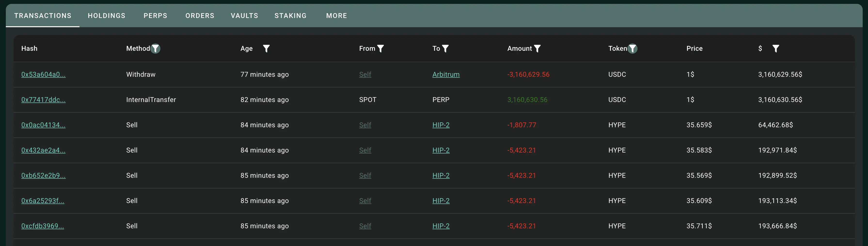Screen dimensions: 868x246
Task: Open the dollar value column filter
Action: pos(776,49)
